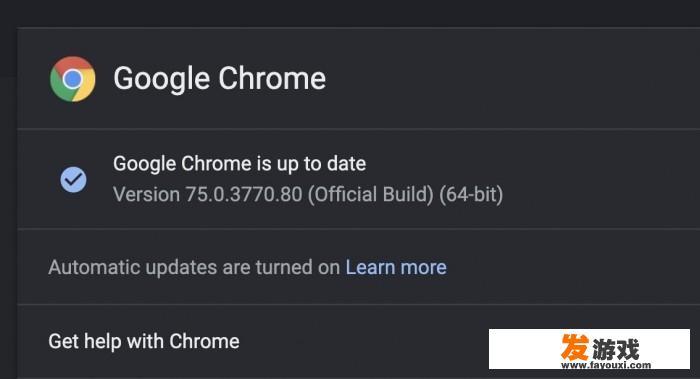Click Automatic updates are turned on text
This screenshot has height=379, width=700.
[194, 267]
